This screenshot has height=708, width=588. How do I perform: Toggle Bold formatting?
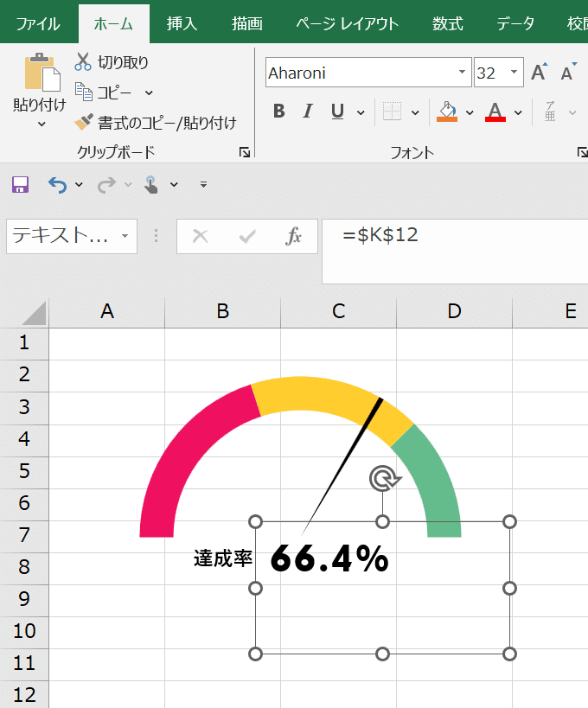pos(279,111)
